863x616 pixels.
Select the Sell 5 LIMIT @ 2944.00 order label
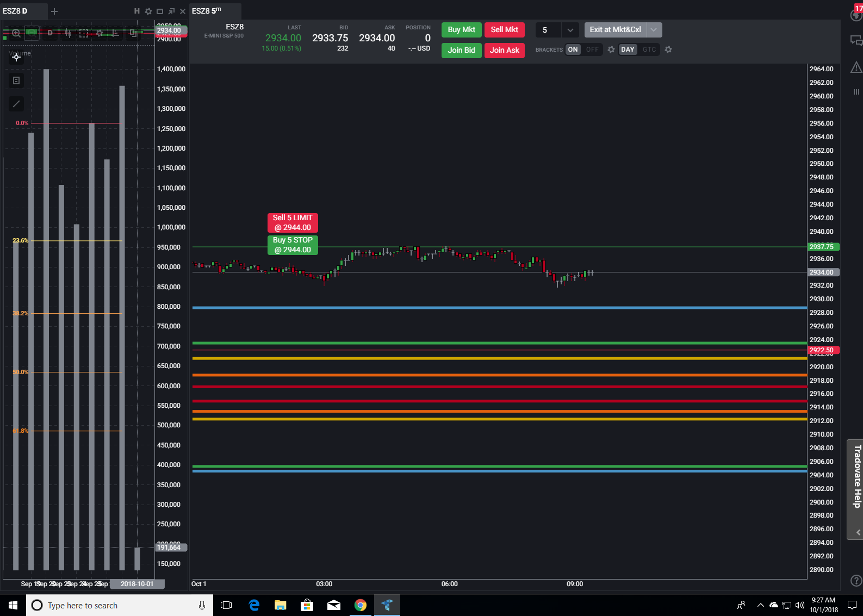[x=293, y=222]
